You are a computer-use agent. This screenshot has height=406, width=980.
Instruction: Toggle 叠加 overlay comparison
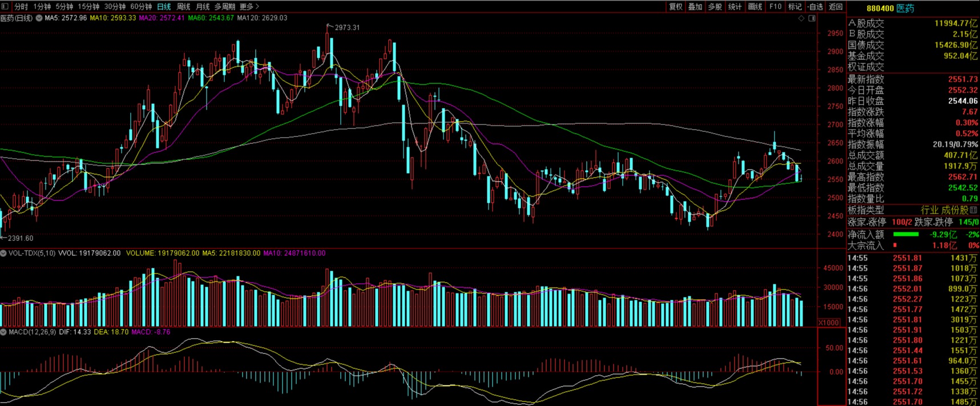click(695, 6)
